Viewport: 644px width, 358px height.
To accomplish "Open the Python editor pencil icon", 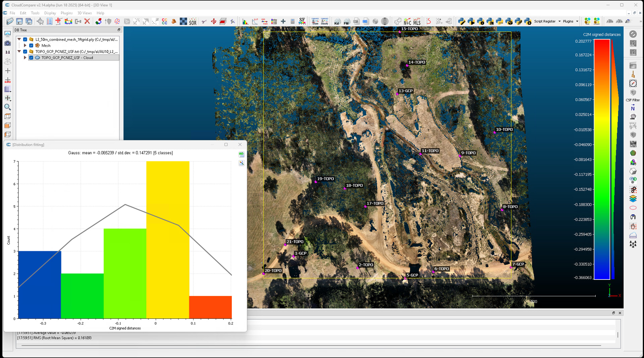I will (462, 21).
